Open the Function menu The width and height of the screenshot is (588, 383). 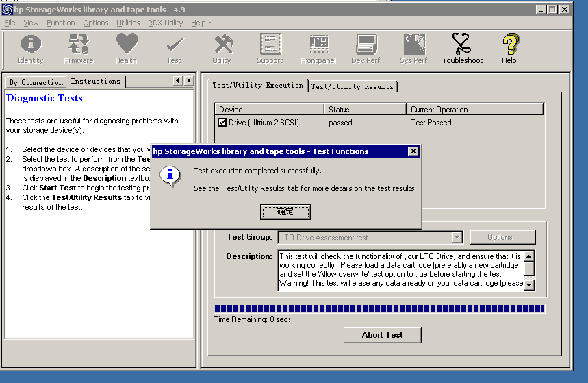(x=61, y=23)
